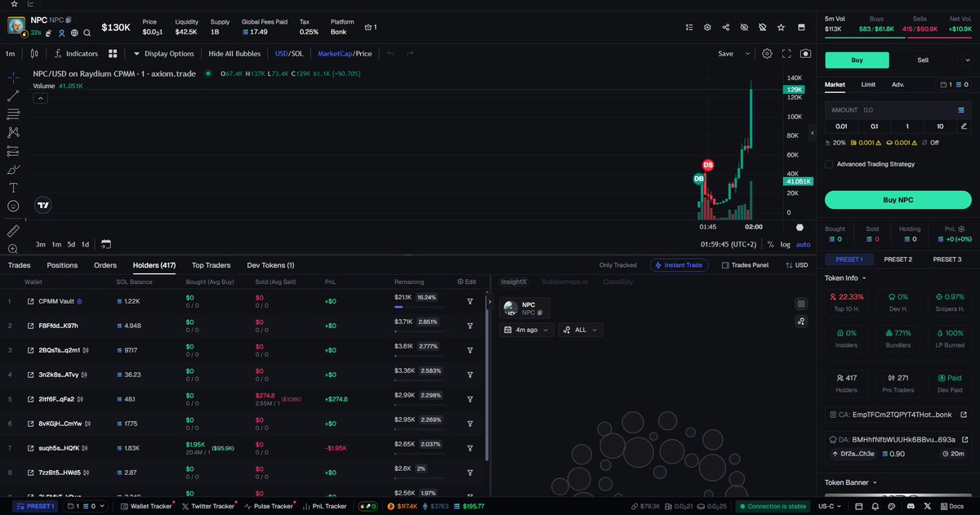Viewport: 980px width, 515px height.
Task: Select the PRESET 2 button
Action: tap(898, 260)
